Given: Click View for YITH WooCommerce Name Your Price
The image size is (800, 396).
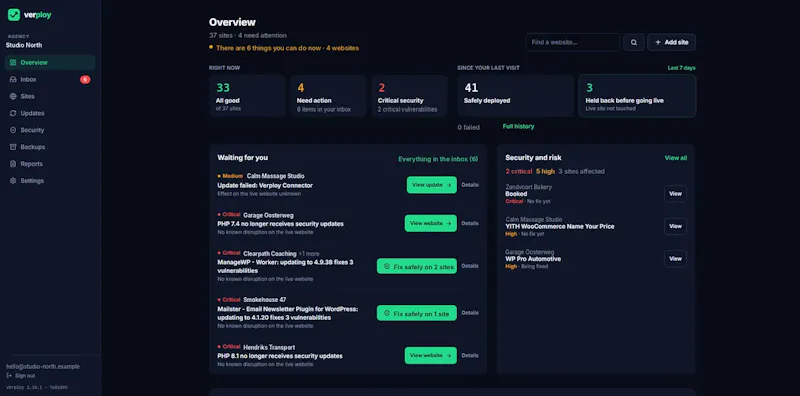Looking at the screenshot, I should 676,226.
